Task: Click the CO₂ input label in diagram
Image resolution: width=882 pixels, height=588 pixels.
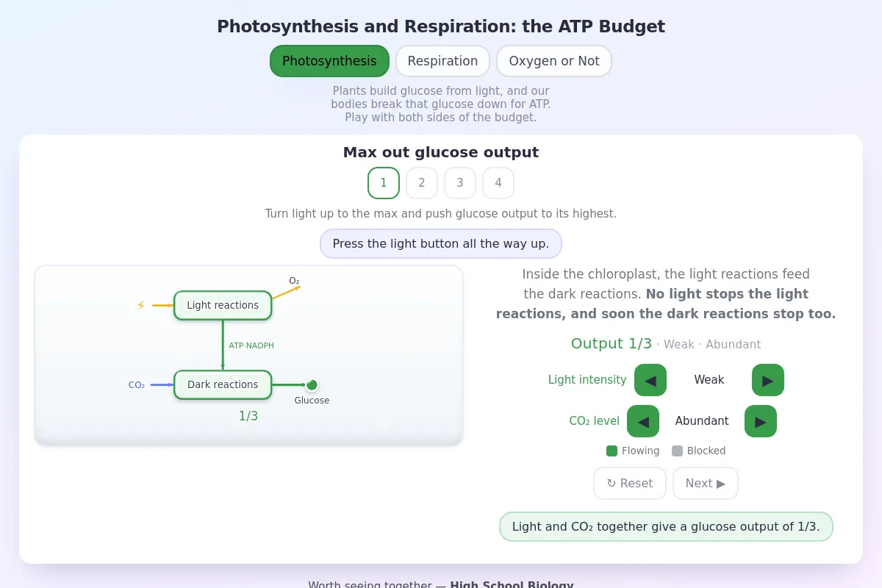Action: coord(137,384)
